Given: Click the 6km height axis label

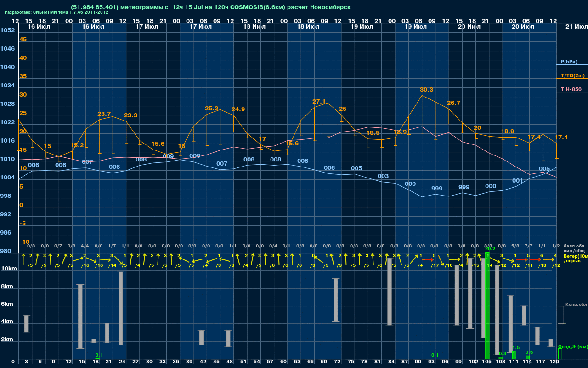Looking at the screenshot, I should pos(7,305).
